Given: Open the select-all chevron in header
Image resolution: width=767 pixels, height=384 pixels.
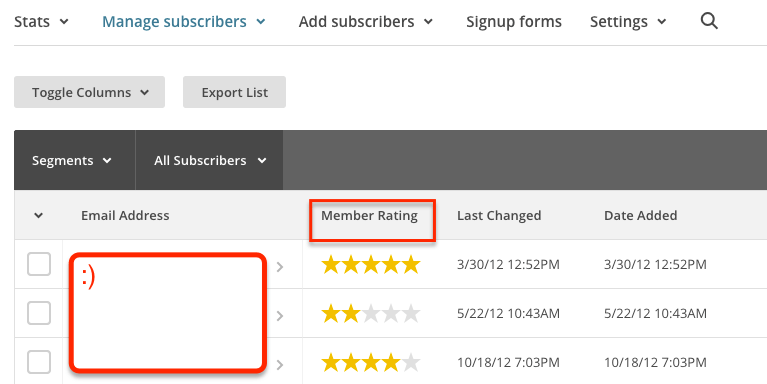Looking at the screenshot, I should coord(38,215).
